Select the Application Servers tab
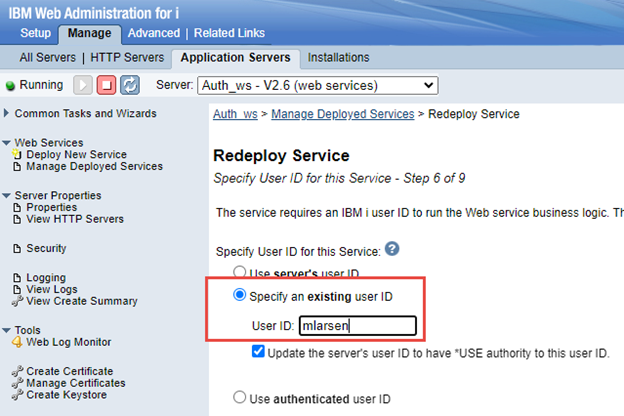Viewport: 624px width, 416px height. [236, 58]
